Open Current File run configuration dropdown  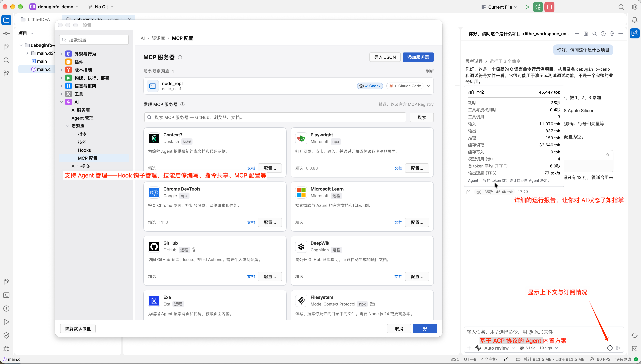499,7
